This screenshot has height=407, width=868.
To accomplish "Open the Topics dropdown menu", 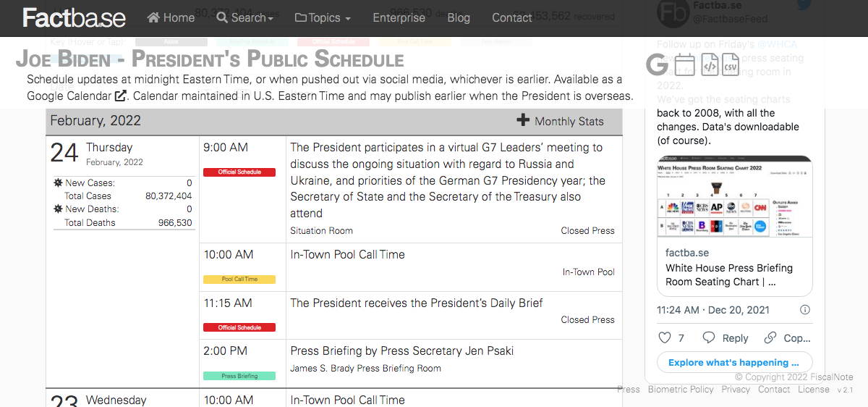I will 323,18.
